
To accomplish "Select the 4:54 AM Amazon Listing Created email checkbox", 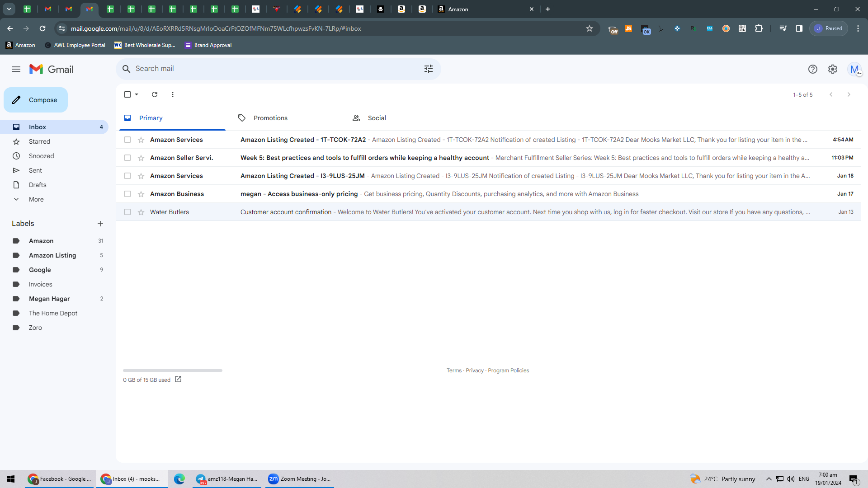I will pyautogui.click(x=127, y=140).
